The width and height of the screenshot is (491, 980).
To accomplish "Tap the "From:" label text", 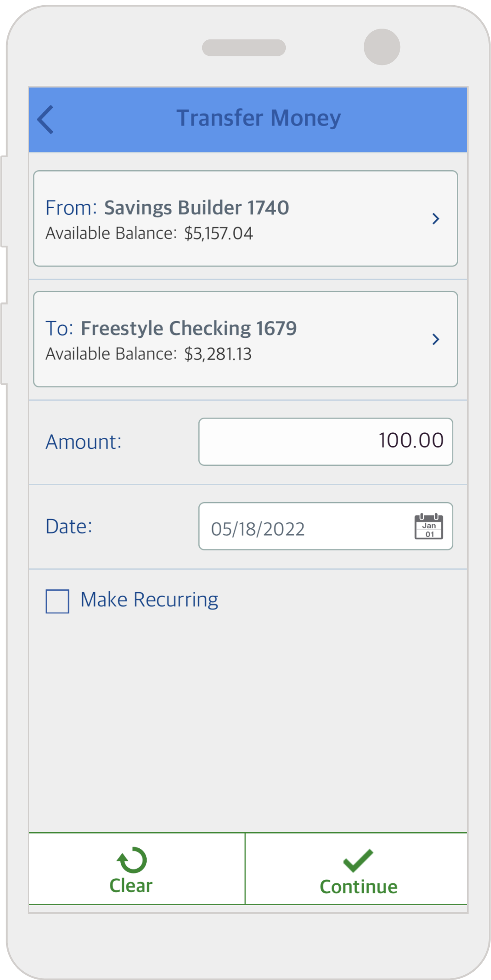I will [71, 208].
